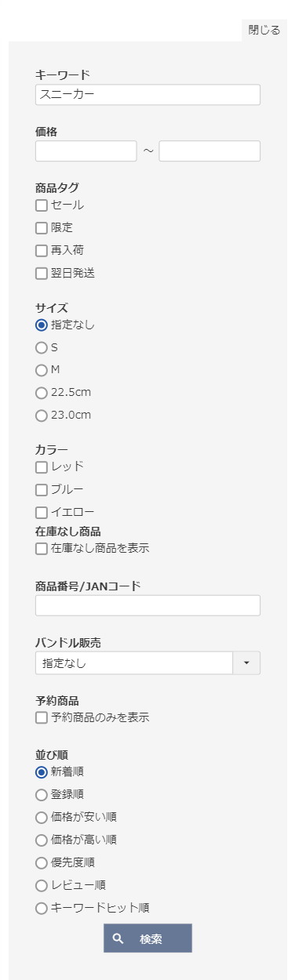The width and height of the screenshot is (295, 980).
Task: Click the minimum price input field
Action: (x=86, y=151)
